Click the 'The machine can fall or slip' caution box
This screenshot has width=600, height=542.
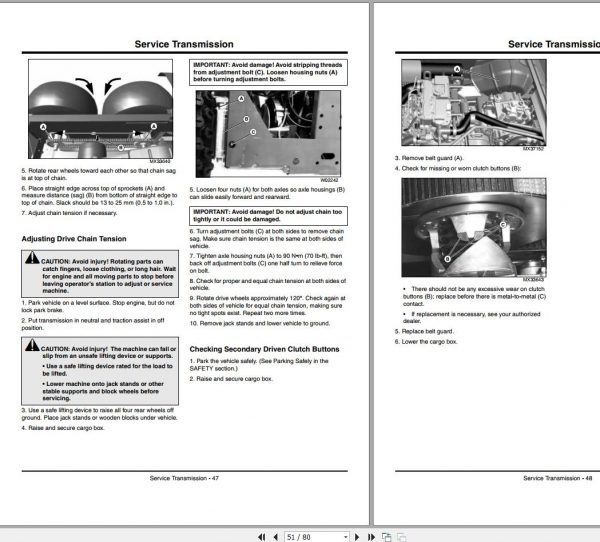tap(100, 371)
